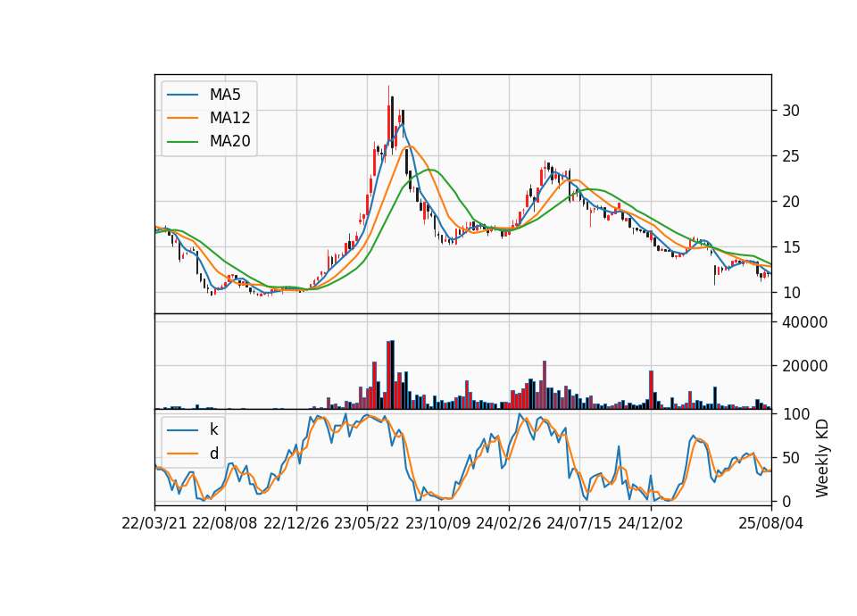Viewport: 857px width, 616px height.
Task: Click the 25/08/04 date label
Action: click(x=771, y=523)
